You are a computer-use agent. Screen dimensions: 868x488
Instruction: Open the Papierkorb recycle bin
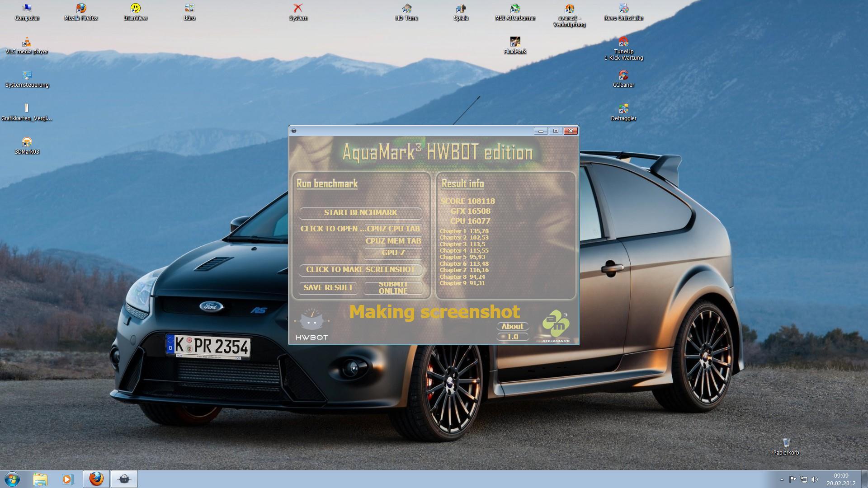786,446
